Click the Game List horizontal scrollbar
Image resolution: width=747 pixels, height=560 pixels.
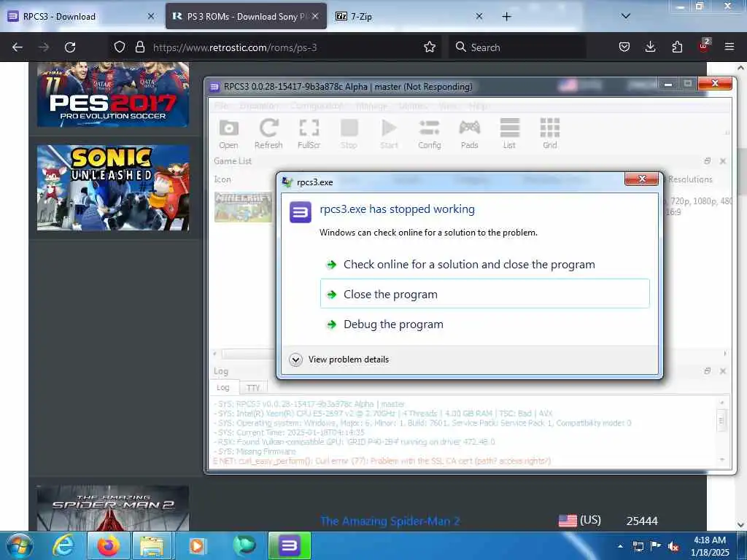pos(248,354)
